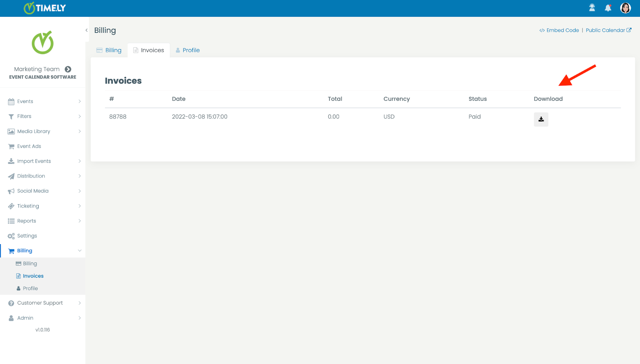640x364 pixels.
Task: Click the Embed Code link
Action: tap(559, 30)
